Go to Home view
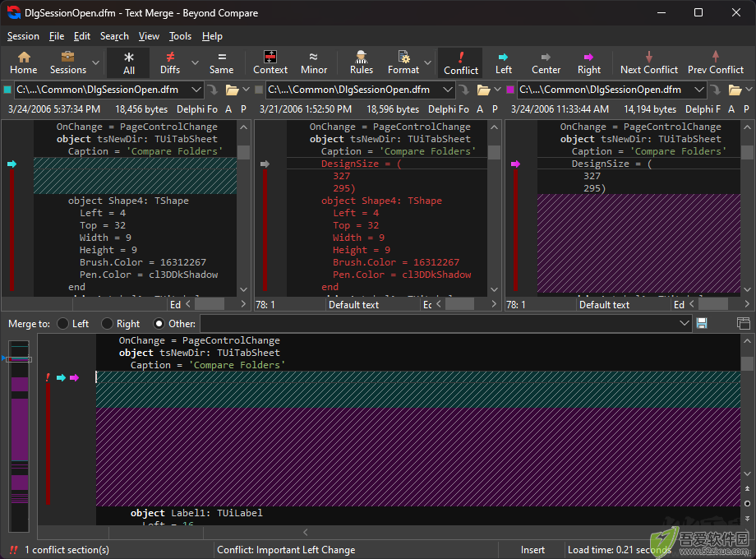The image size is (756, 559). 23,62
